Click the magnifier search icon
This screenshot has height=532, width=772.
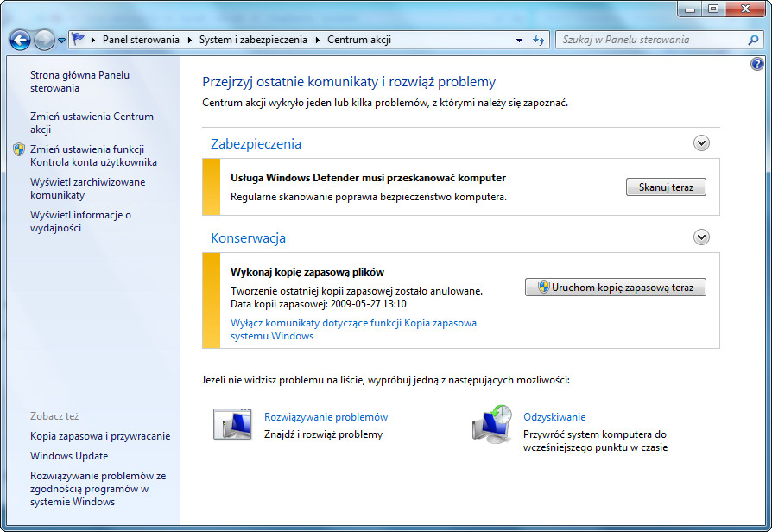[x=753, y=40]
